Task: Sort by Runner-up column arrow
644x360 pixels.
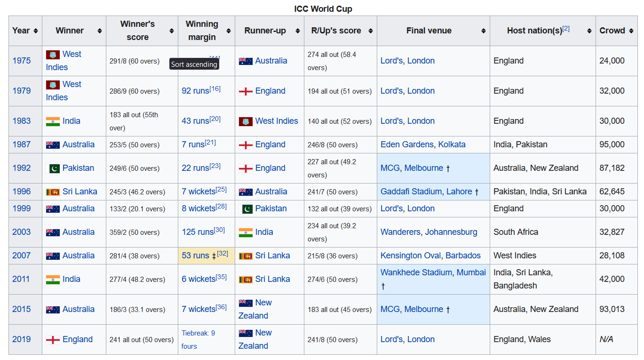Action: tap(298, 31)
